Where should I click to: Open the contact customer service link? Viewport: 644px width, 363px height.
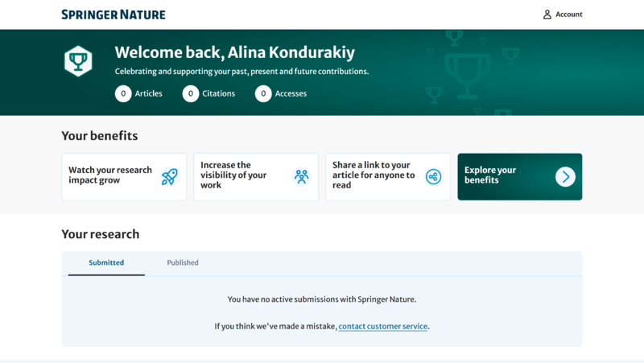point(382,327)
